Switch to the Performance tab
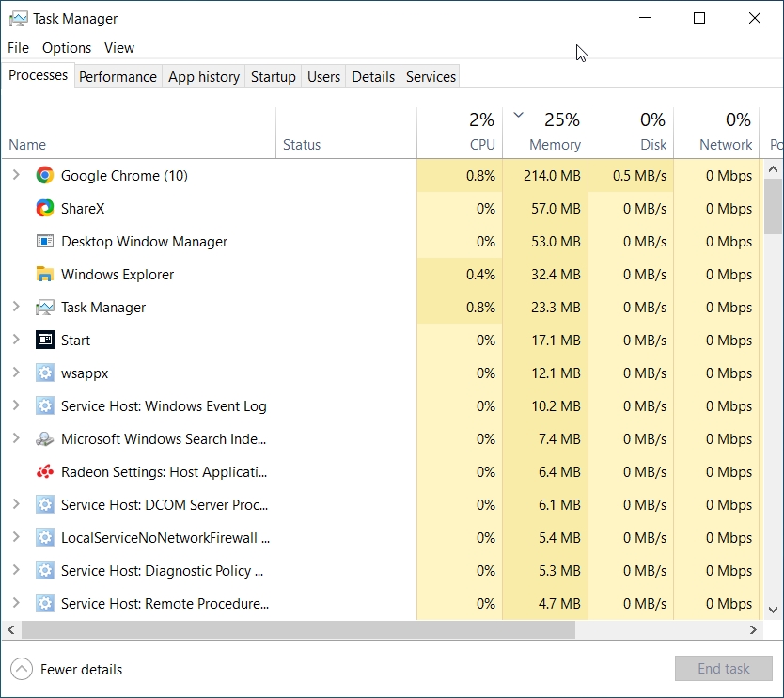This screenshot has width=784, height=698. (x=118, y=76)
